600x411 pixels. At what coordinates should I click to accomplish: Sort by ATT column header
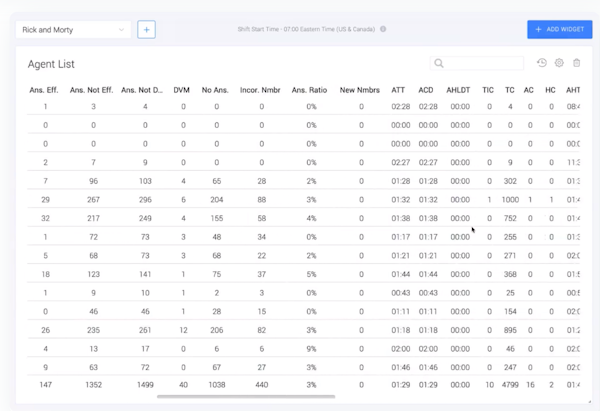coord(400,90)
